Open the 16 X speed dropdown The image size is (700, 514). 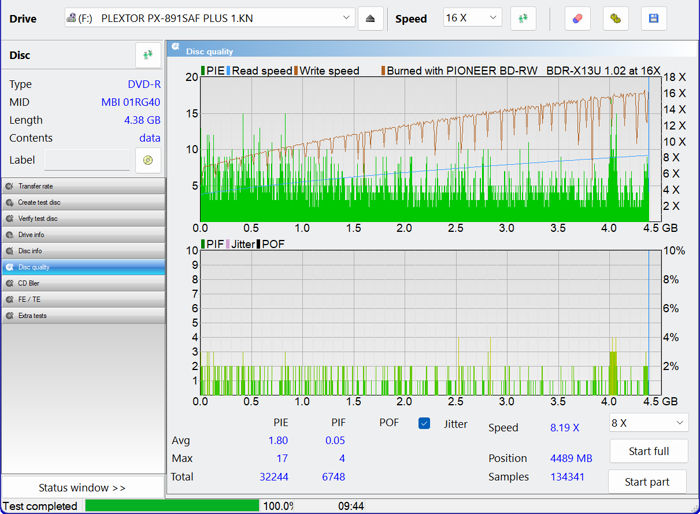tap(473, 19)
